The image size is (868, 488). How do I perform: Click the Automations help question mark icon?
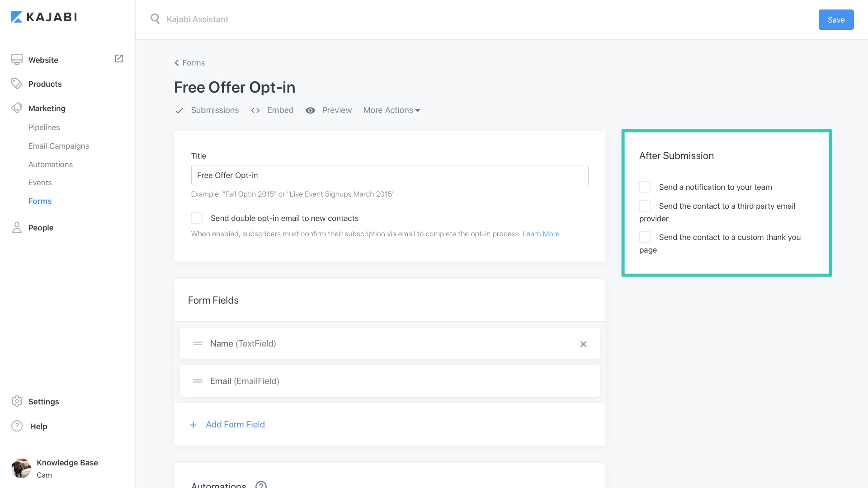click(x=261, y=485)
